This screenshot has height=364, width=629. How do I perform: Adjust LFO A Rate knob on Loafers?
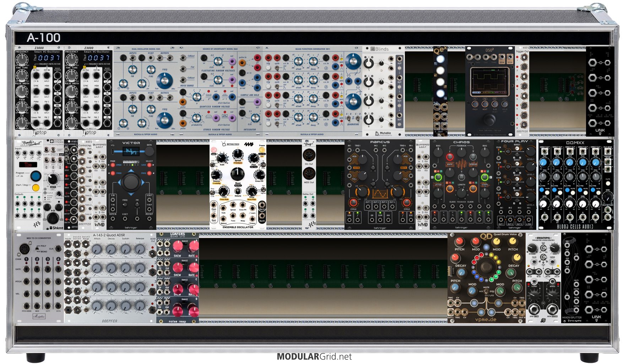(x=193, y=247)
